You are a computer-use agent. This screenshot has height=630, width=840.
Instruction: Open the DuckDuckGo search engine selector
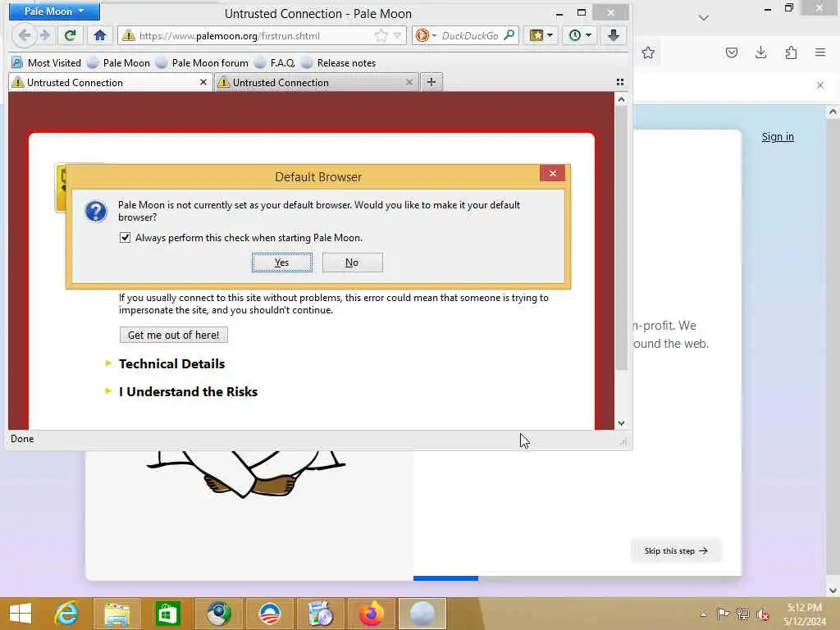point(426,35)
